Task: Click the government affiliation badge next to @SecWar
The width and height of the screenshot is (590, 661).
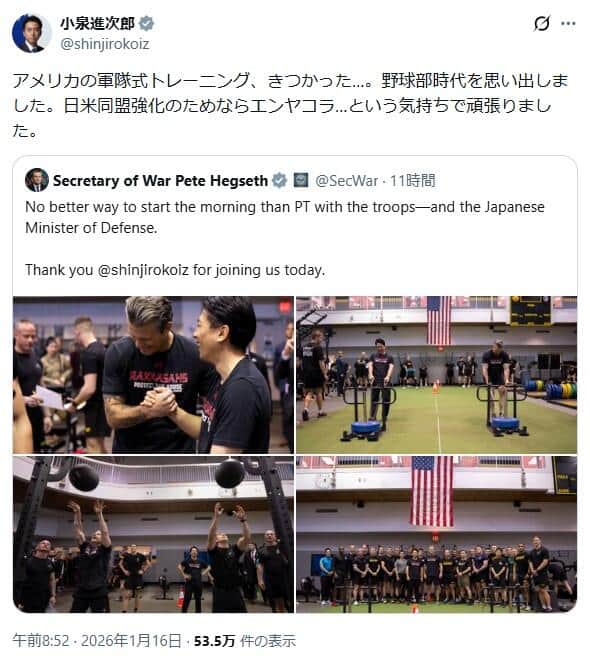Action: click(x=300, y=180)
